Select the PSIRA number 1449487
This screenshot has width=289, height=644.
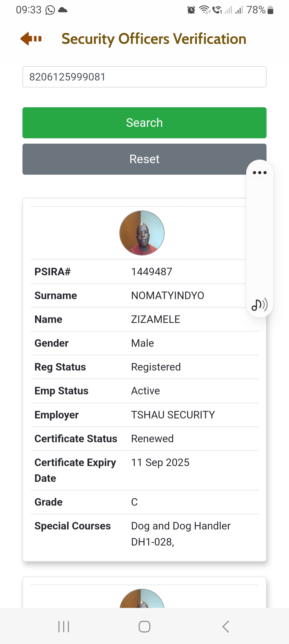[x=152, y=272]
